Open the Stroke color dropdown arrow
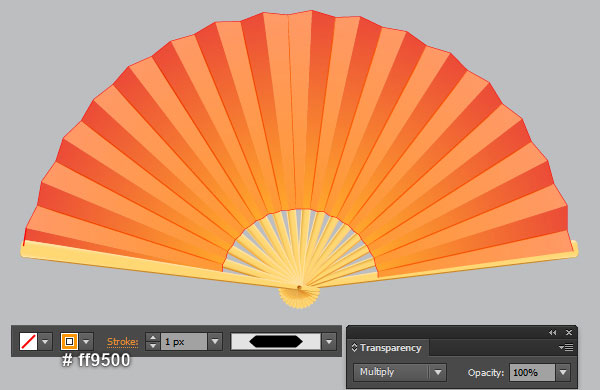Image resolution: width=600 pixels, height=390 pixels. pos(86,341)
